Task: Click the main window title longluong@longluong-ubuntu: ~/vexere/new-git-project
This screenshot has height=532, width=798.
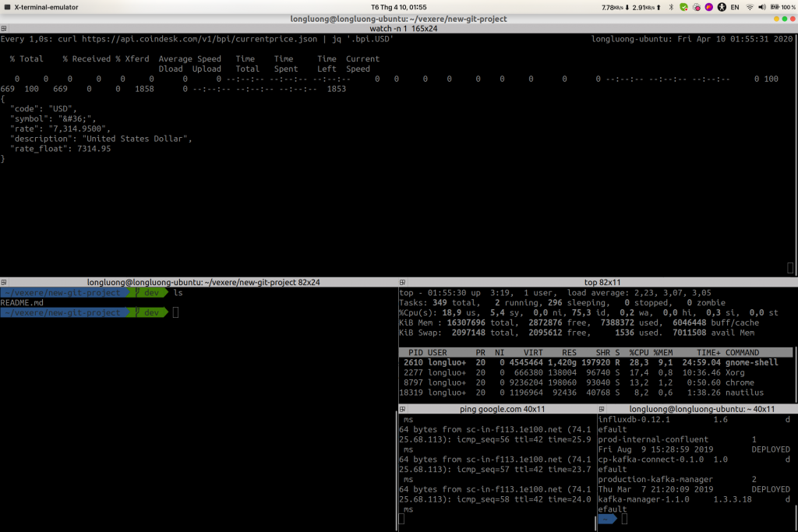Action: [398, 19]
